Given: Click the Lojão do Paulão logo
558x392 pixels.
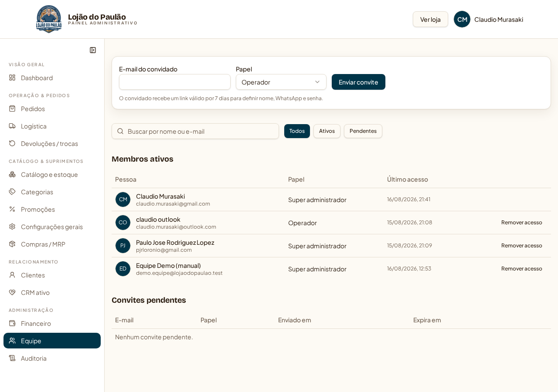Looking at the screenshot, I should [49, 19].
